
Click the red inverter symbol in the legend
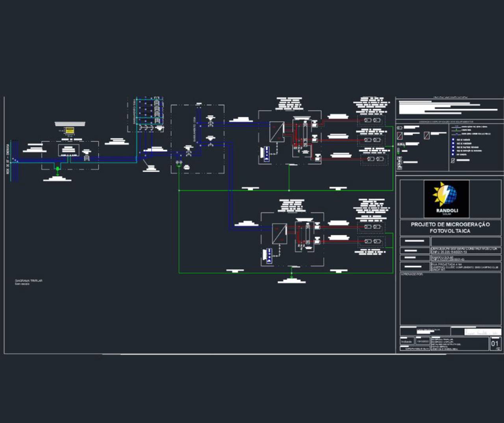click(x=400, y=135)
